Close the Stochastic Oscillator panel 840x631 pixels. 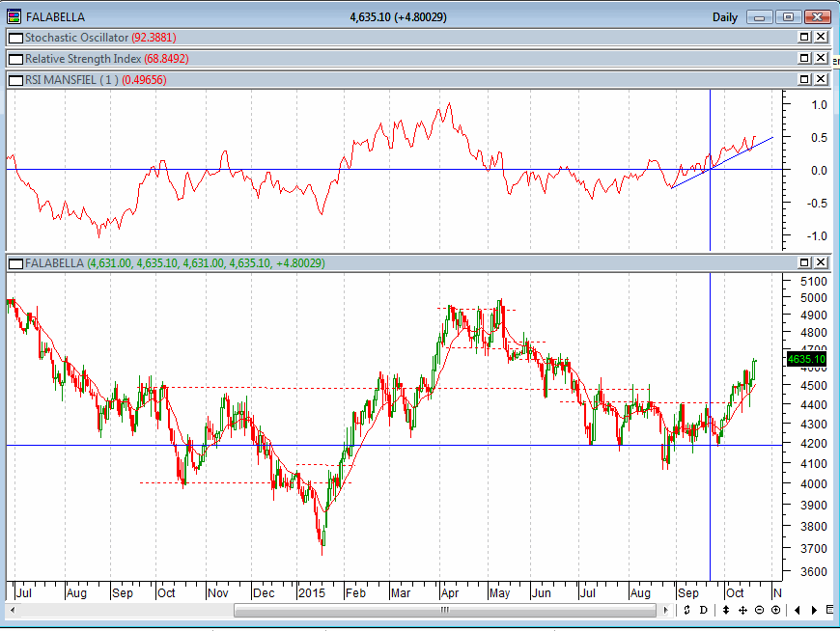tap(821, 37)
